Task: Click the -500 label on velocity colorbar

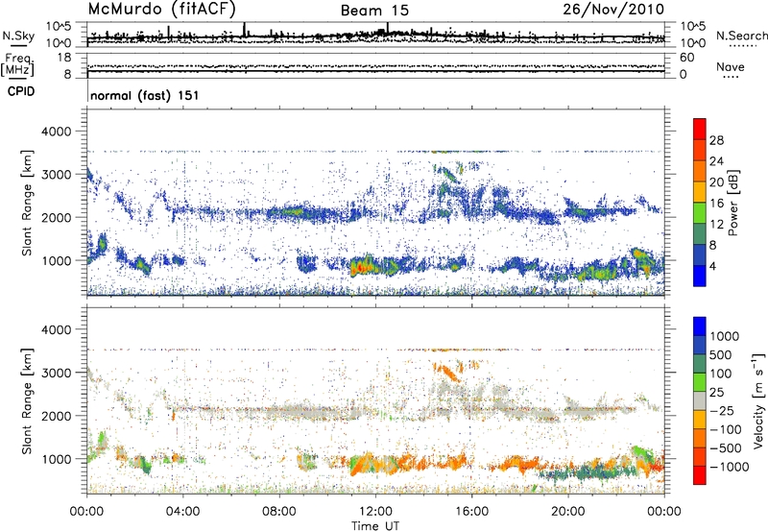Action: click(726, 448)
